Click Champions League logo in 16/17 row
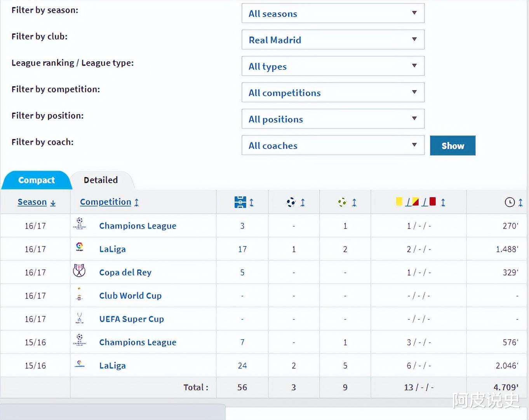This screenshot has height=420, width=529. (x=80, y=224)
